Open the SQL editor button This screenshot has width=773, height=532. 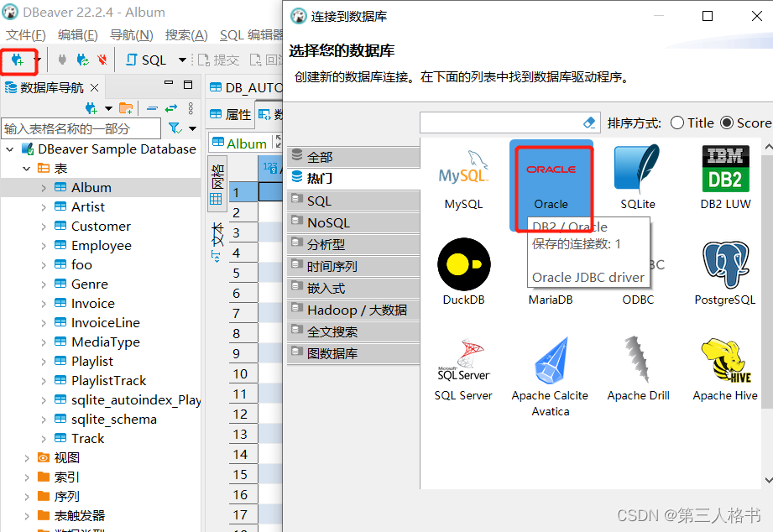[146, 60]
